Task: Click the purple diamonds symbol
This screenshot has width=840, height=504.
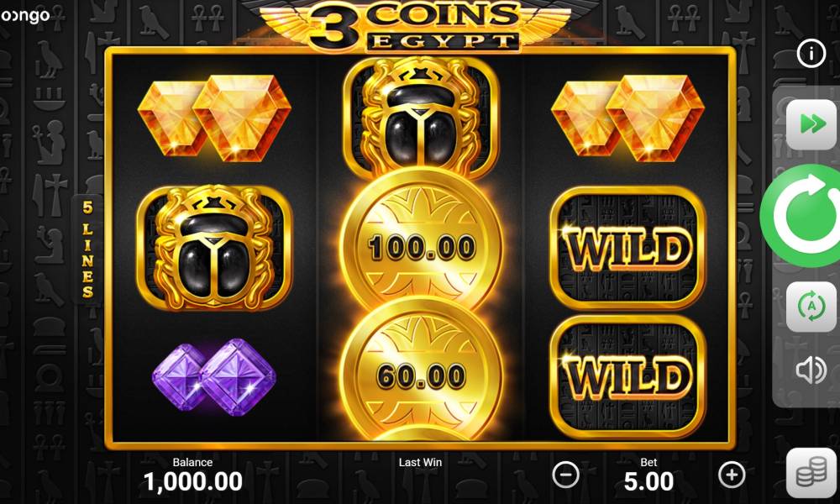Action: point(214,377)
